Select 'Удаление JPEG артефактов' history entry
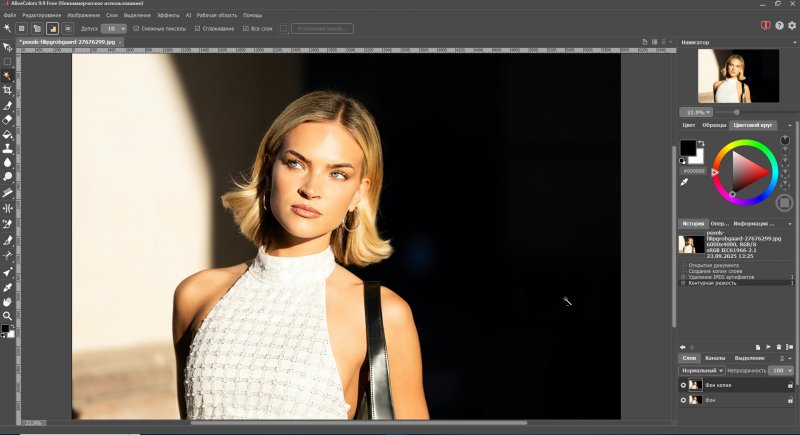The width and height of the screenshot is (800, 435). 721,277
